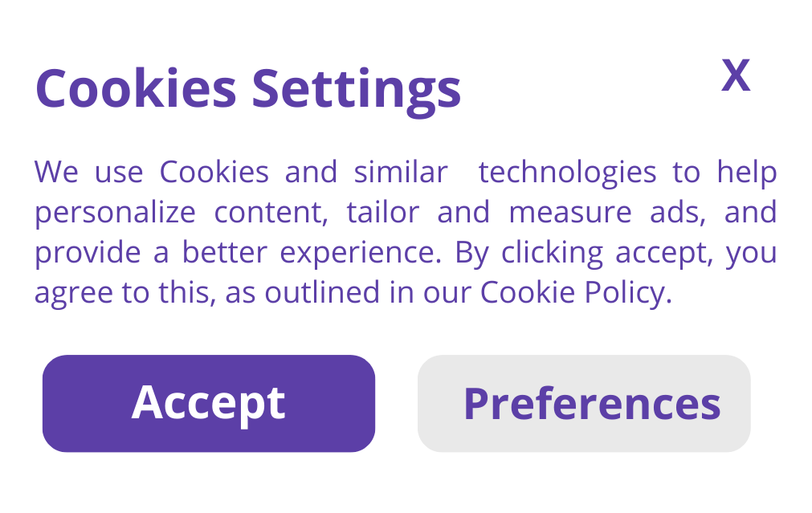This screenshot has height=513, width=812.
Task: Click the Cookies Settings heading
Action: 248,88
